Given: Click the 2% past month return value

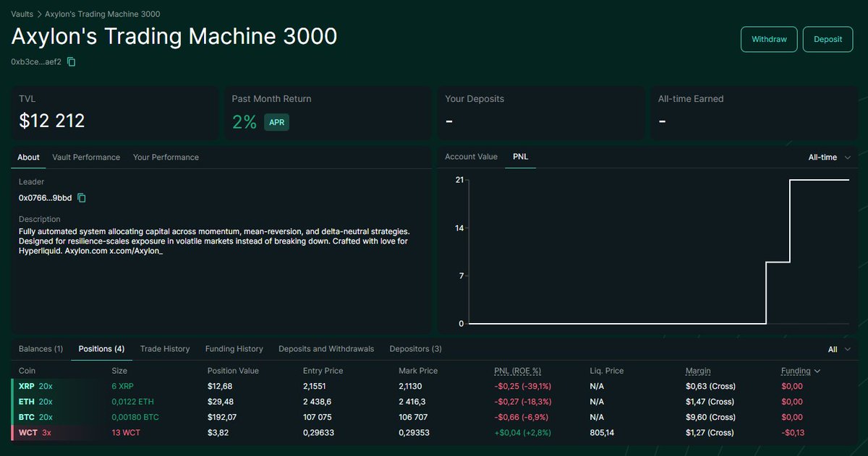Looking at the screenshot, I should [x=244, y=121].
